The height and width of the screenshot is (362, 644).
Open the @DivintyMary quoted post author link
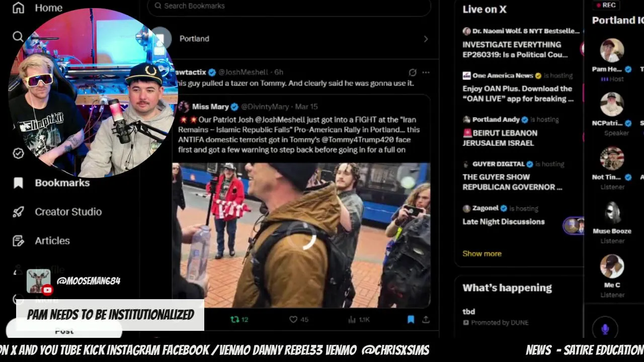[265, 107]
